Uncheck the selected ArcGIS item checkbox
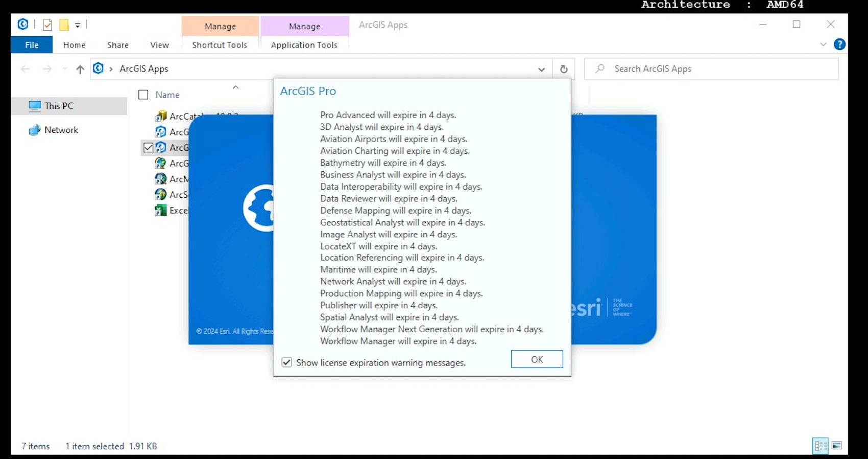 point(148,148)
